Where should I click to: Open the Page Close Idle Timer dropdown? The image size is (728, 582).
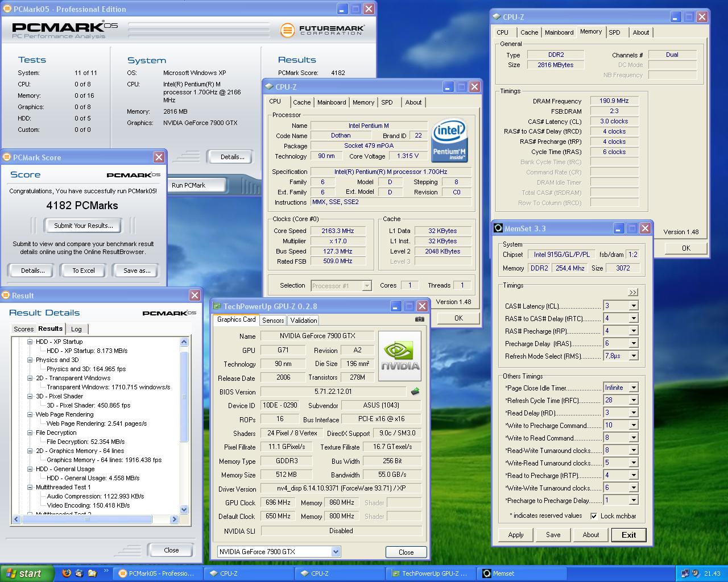tap(633, 388)
